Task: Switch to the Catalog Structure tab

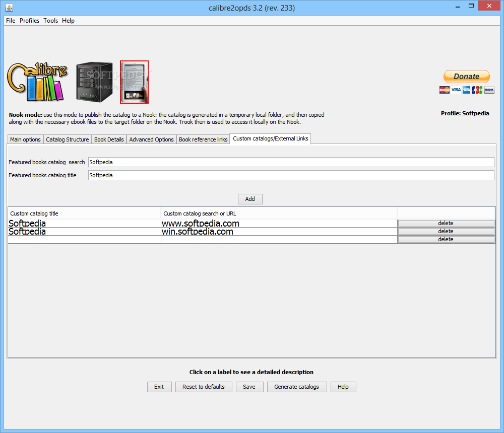Action: tap(68, 139)
